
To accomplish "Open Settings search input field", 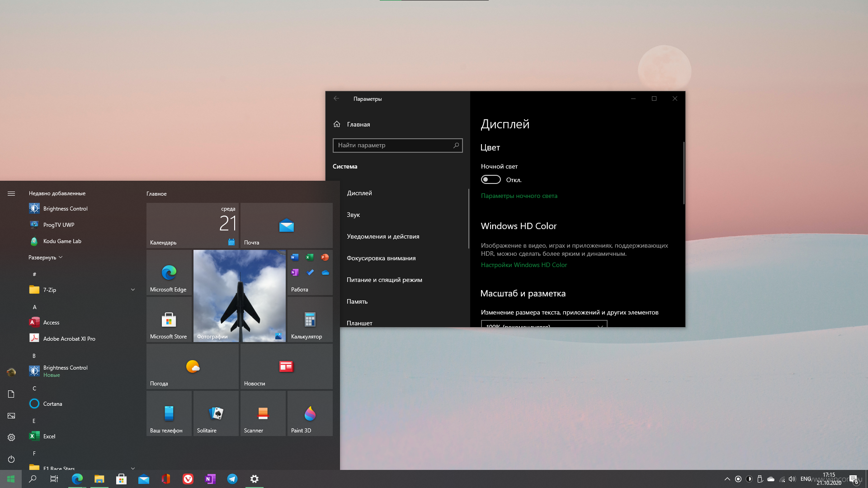I will 397,145.
